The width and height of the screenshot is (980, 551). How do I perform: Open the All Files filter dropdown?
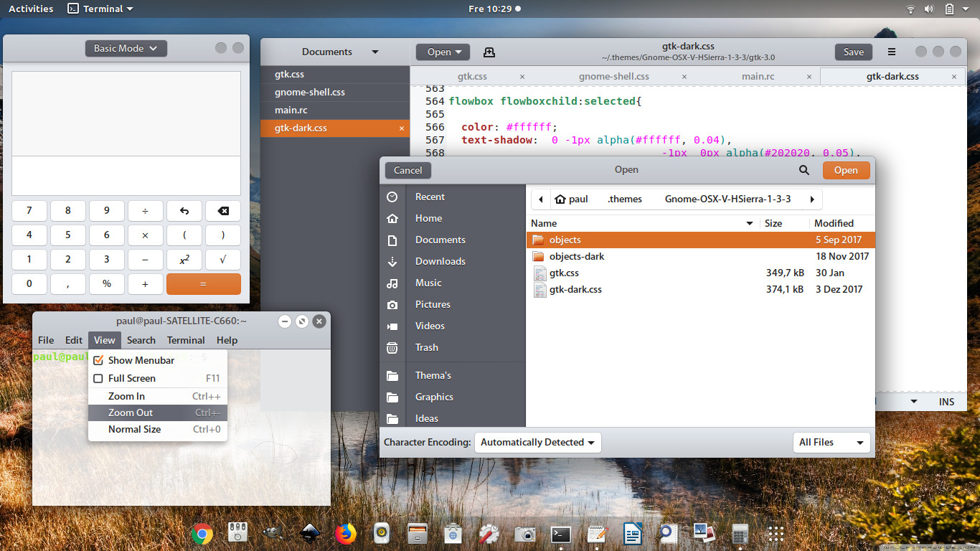click(x=831, y=442)
